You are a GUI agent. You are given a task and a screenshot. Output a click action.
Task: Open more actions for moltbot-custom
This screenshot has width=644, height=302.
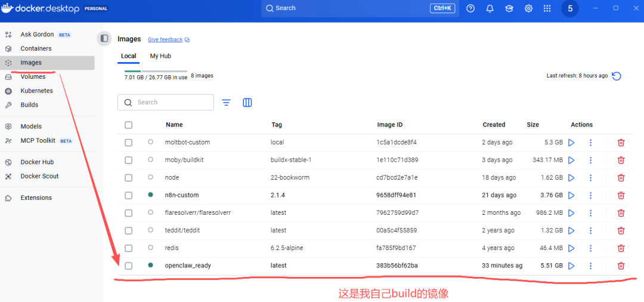tap(590, 143)
